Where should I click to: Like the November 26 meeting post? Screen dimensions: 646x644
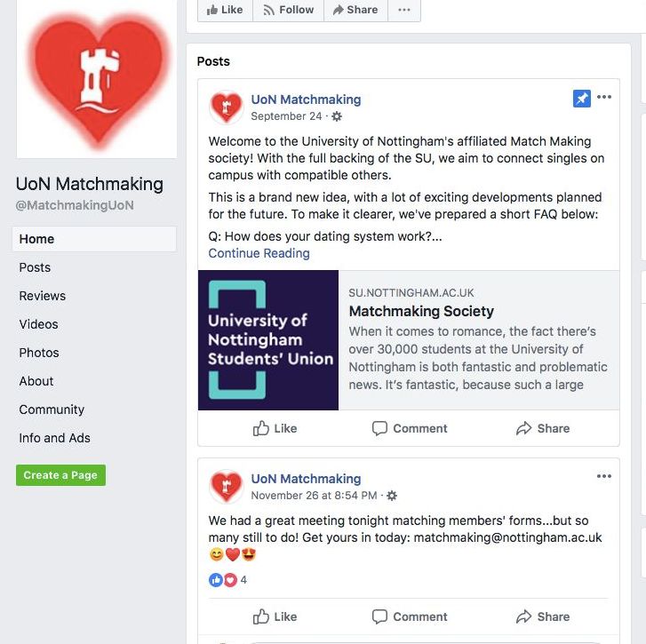click(x=275, y=616)
